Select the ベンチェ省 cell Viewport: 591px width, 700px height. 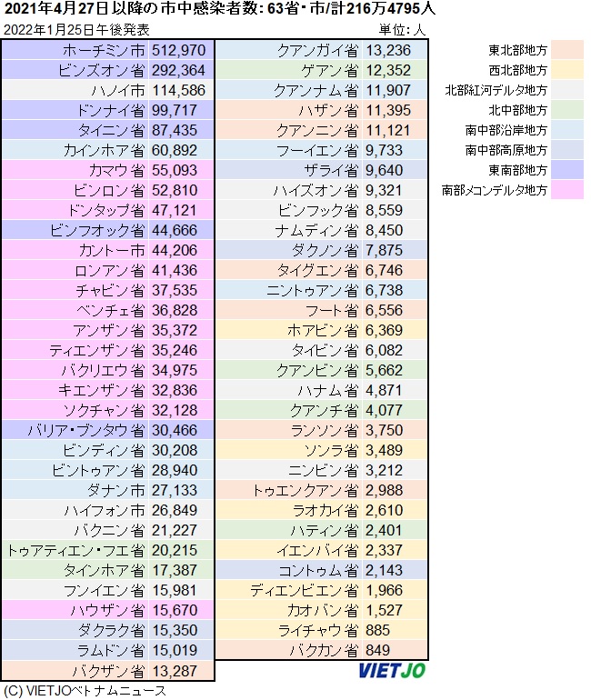tap(75, 310)
